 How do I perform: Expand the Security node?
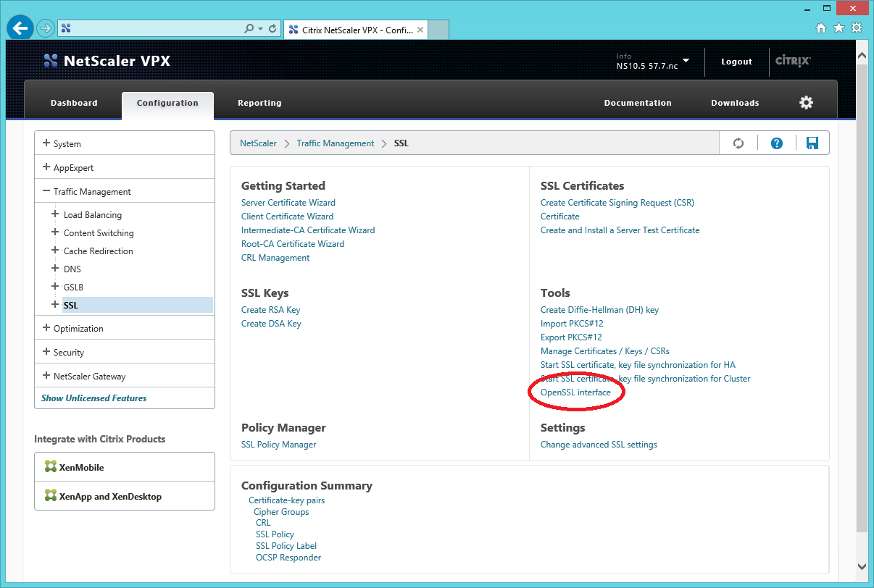click(46, 352)
